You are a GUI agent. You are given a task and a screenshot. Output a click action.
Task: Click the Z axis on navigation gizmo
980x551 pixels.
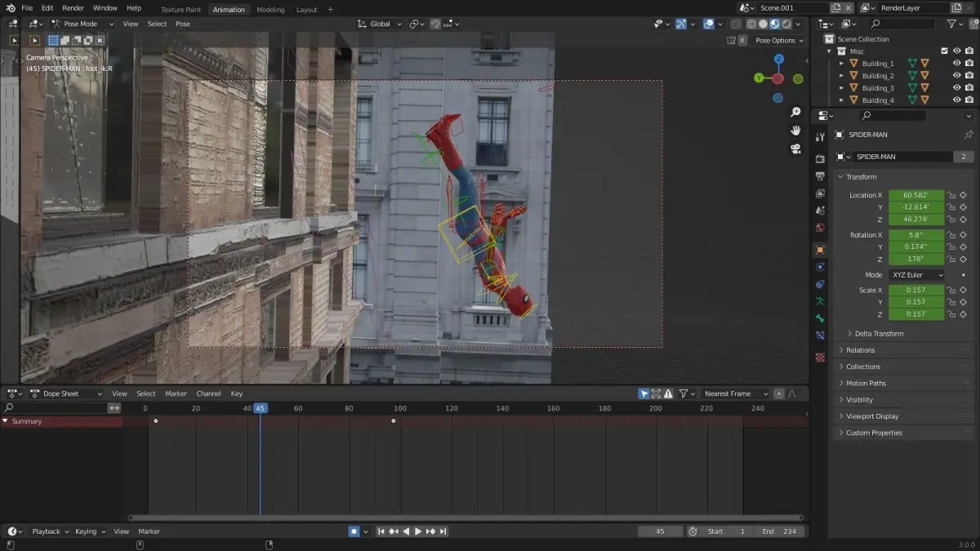pos(779,59)
